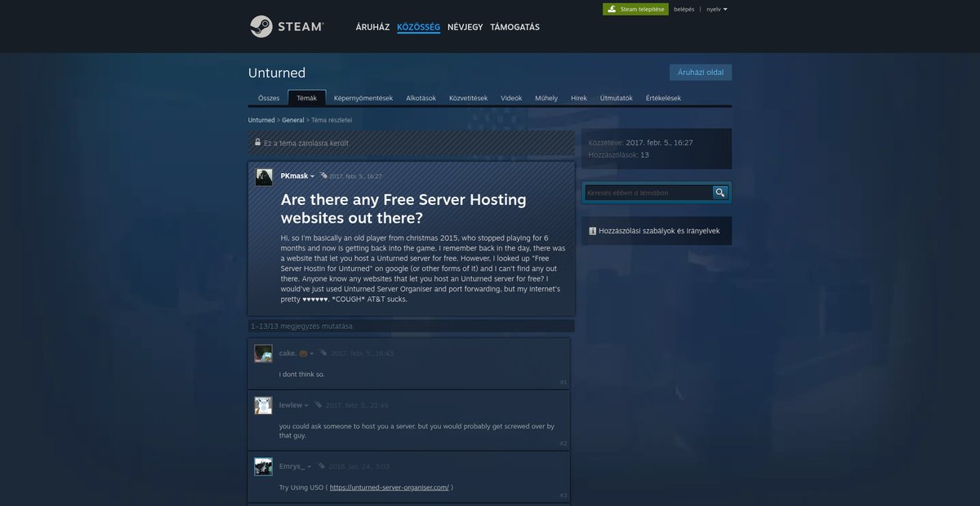Switch to the Műhely tab
This screenshot has width=980, height=506.
546,98
